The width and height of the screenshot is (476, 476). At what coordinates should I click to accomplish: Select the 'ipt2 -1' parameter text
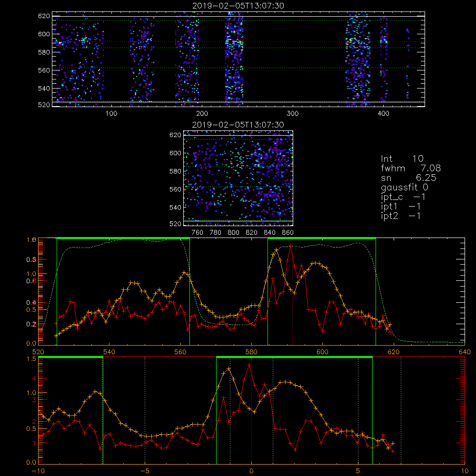pos(401,216)
